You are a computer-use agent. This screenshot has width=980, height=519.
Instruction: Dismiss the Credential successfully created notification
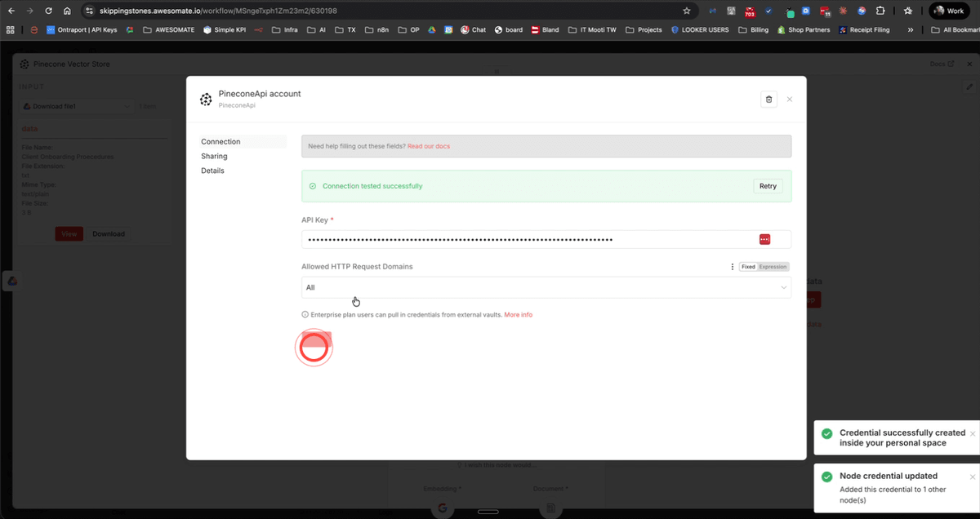(973, 433)
